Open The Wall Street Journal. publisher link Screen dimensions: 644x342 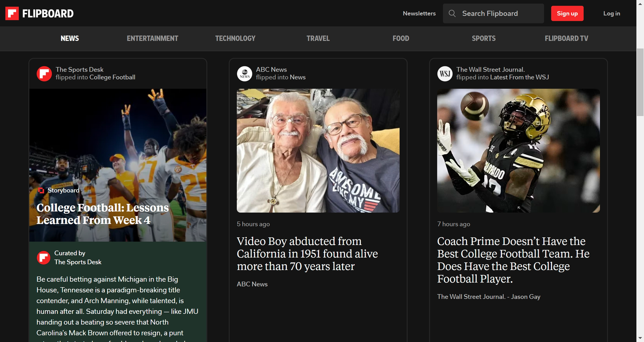coord(490,70)
